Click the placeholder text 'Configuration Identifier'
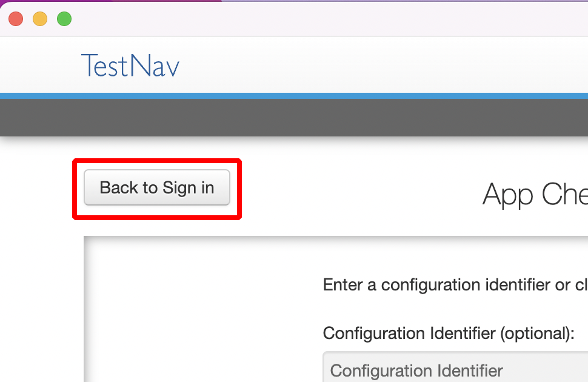 (x=416, y=370)
